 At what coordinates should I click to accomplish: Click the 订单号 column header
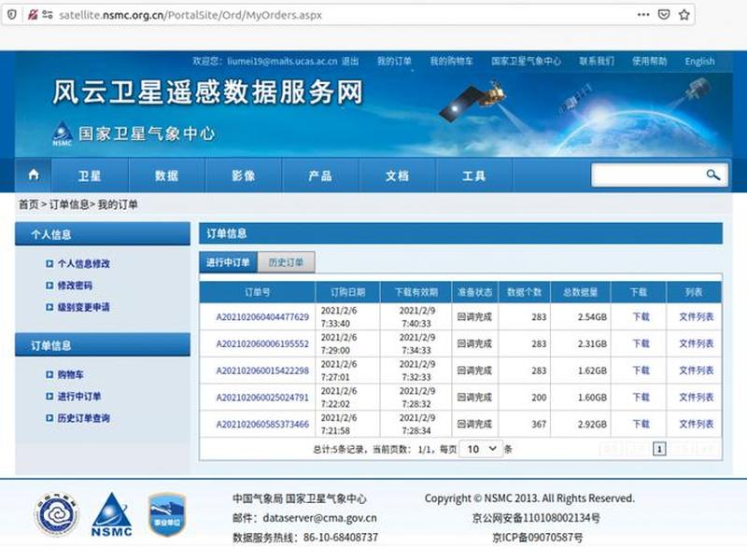tap(258, 292)
